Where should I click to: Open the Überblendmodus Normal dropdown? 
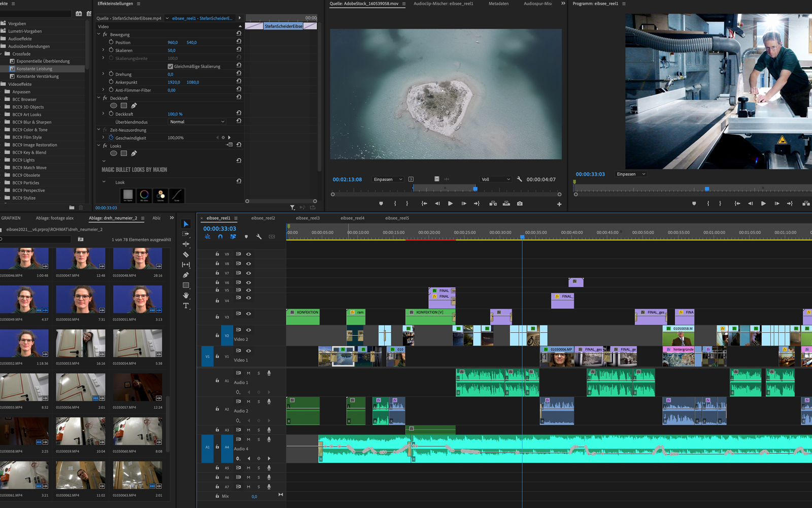pyautogui.click(x=197, y=122)
